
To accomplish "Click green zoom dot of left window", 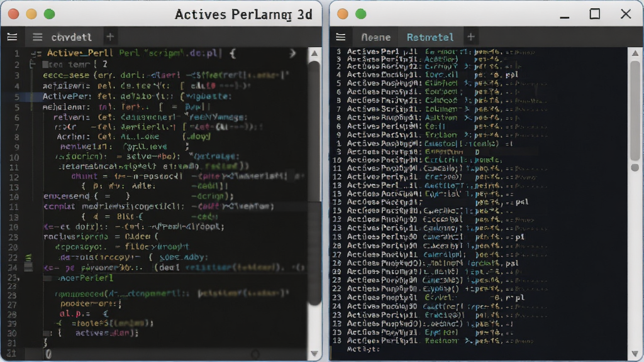I will [x=49, y=14].
